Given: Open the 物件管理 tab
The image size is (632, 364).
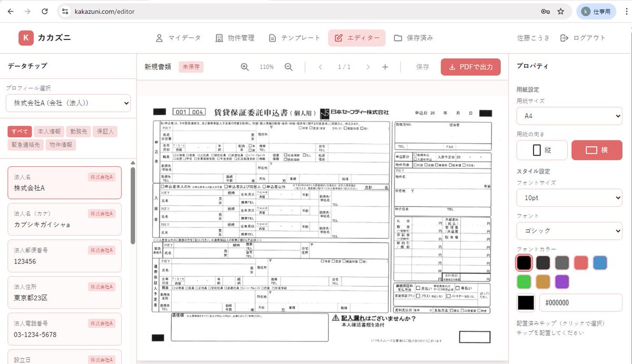Looking at the screenshot, I should coord(235,38).
